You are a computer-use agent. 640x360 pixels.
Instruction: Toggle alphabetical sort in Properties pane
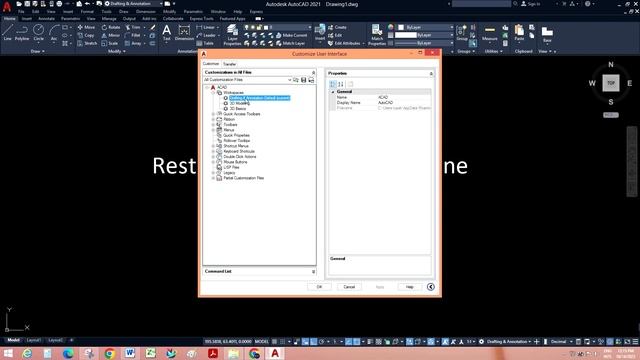340,84
